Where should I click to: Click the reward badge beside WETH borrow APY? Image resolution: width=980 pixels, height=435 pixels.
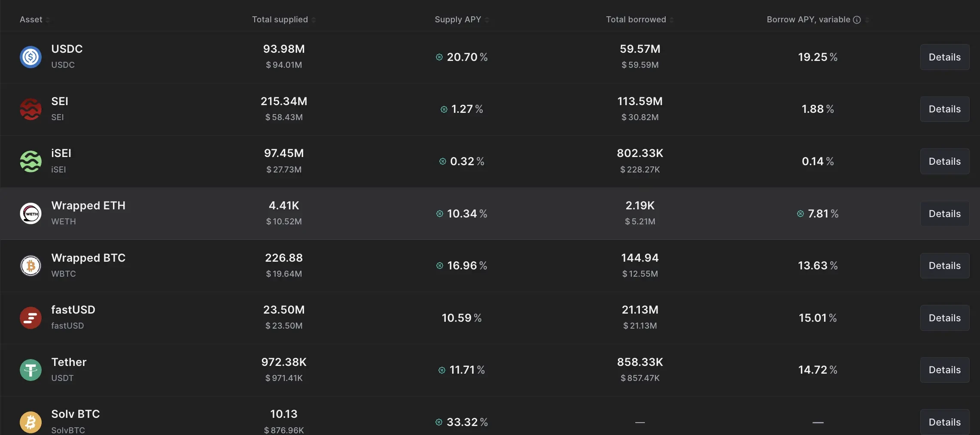pyautogui.click(x=800, y=214)
